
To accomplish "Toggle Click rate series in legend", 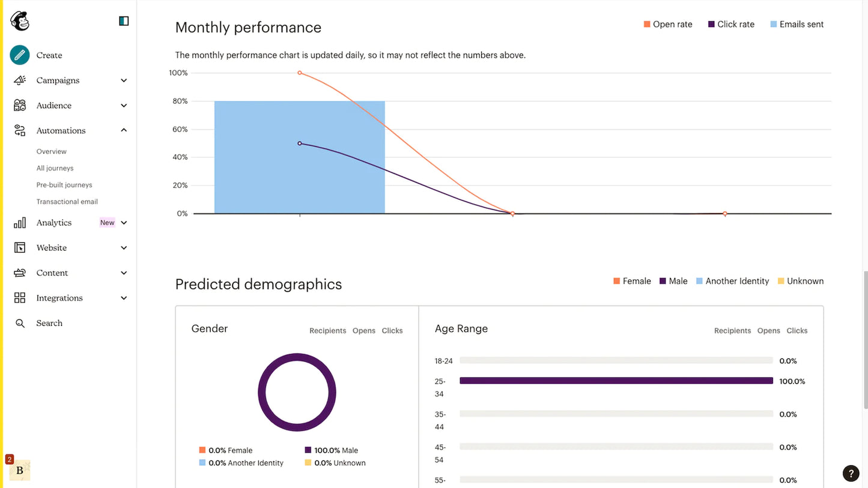I will coord(730,25).
